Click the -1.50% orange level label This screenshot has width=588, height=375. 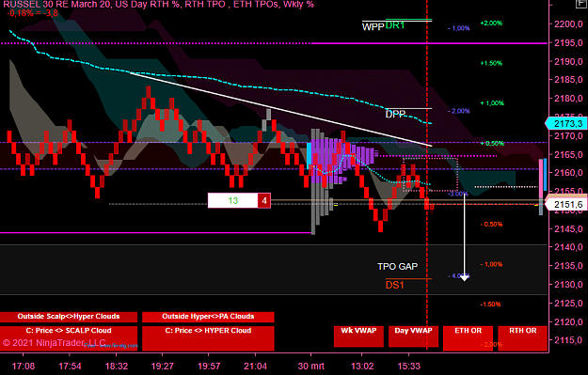(490, 305)
